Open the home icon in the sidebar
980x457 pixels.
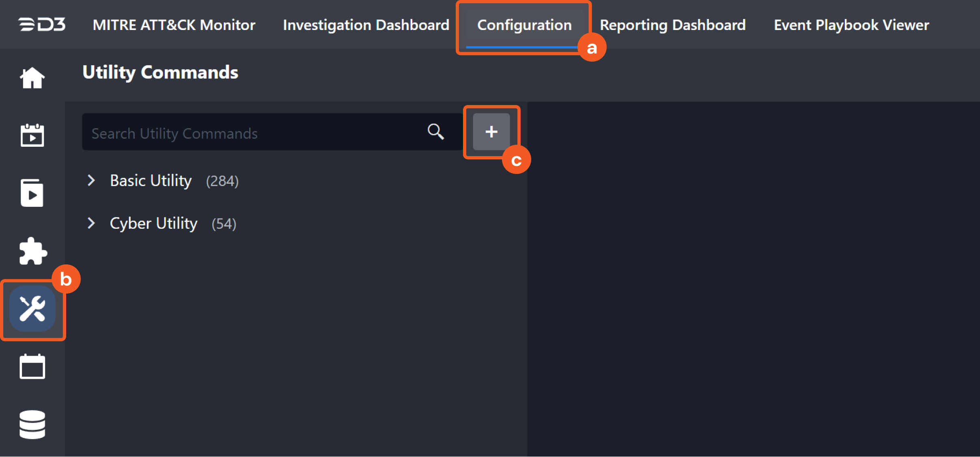click(32, 77)
